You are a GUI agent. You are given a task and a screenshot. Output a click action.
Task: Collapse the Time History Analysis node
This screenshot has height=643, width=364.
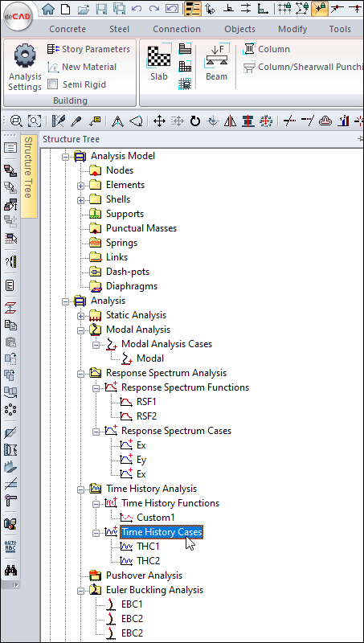coord(80,489)
